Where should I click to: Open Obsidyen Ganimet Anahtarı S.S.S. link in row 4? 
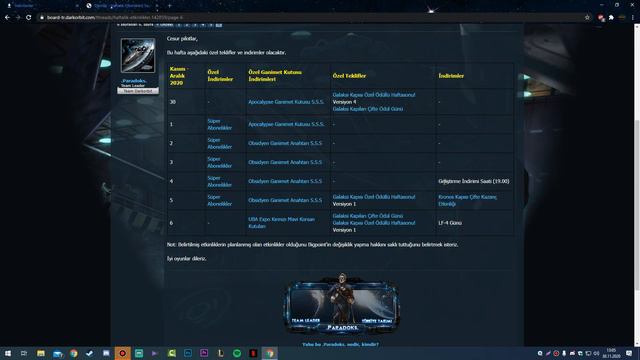[285, 181]
